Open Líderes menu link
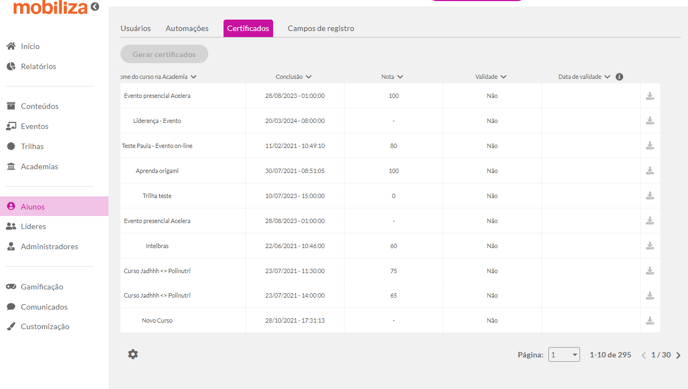 coord(33,226)
